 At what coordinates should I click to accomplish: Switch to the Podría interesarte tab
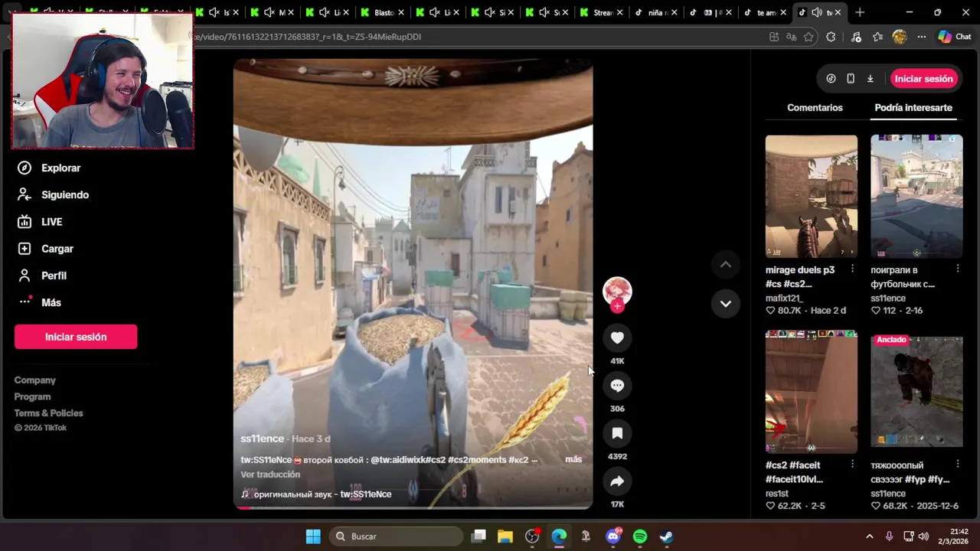point(913,108)
